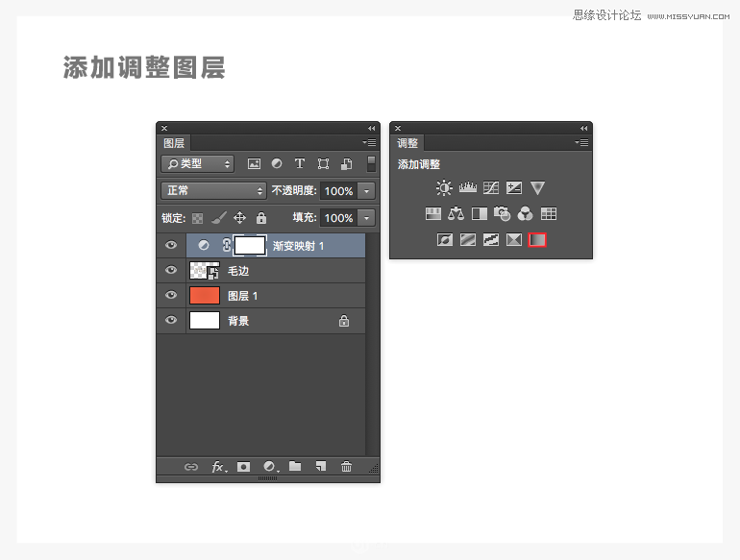The height and width of the screenshot is (560, 740).
Task: Add Black & White adjustment
Action: 480,213
